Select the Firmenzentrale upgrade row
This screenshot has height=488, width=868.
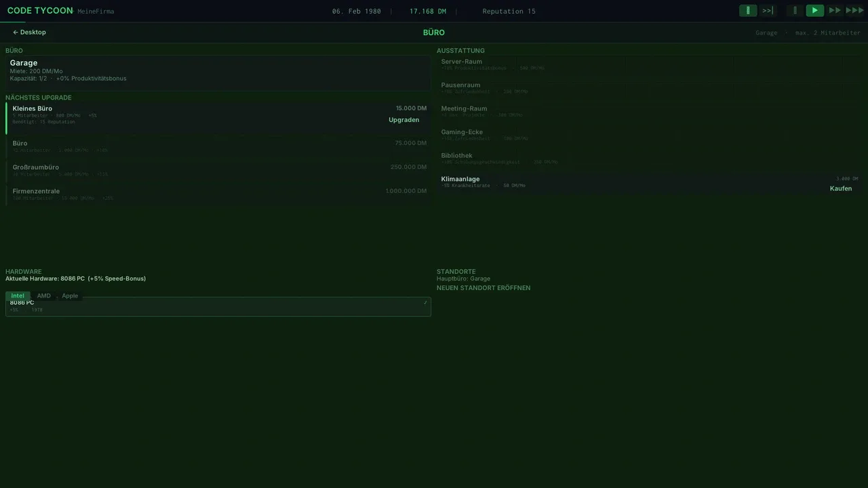(218, 194)
